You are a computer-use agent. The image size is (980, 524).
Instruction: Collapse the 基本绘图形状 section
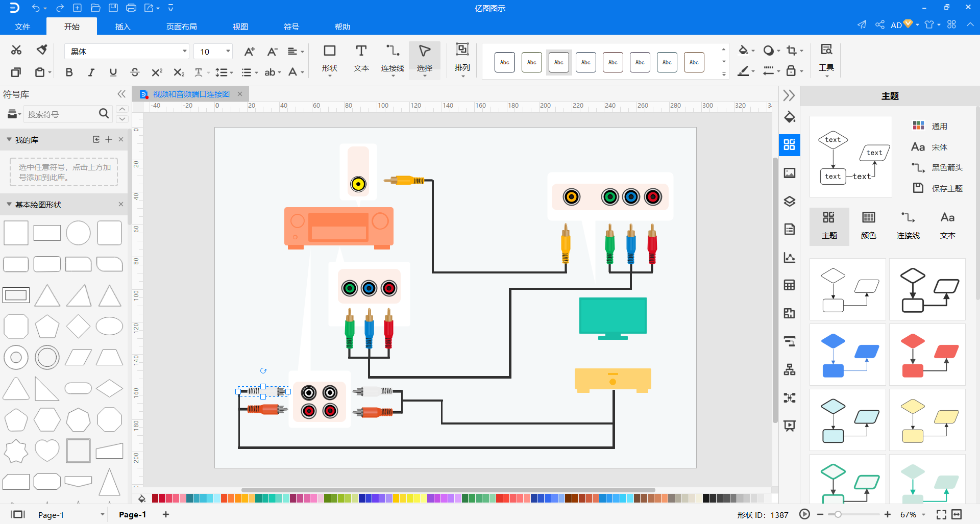(9, 204)
